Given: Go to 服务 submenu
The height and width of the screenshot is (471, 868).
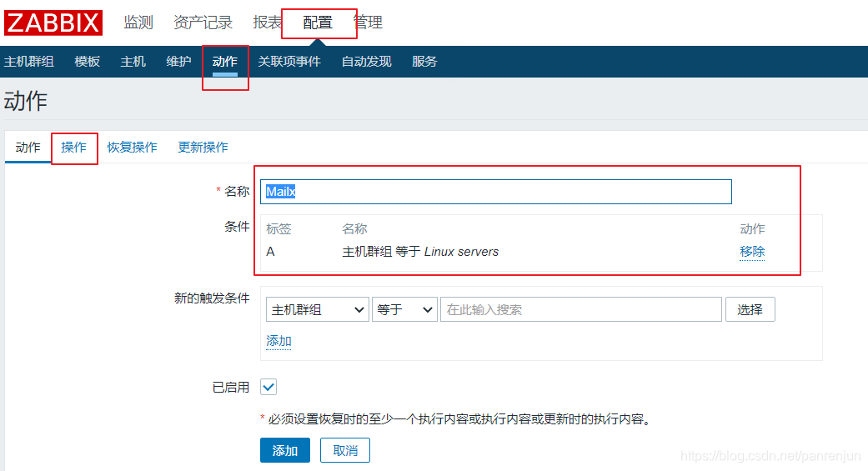Looking at the screenshot, I should point(424,62).
